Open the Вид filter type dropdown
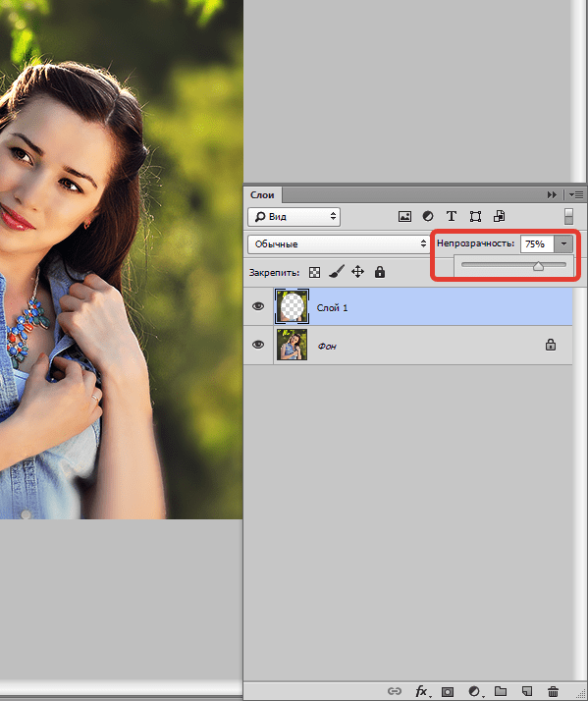Image resolution: width=588 pixels, height=701 pixels. click(294, 217)
